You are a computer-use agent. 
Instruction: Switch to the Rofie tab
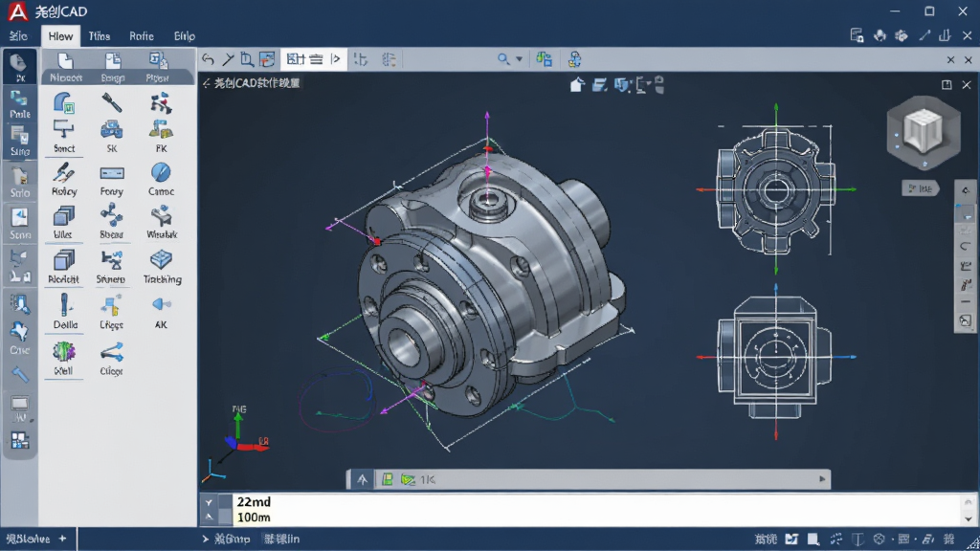[142, 36]
